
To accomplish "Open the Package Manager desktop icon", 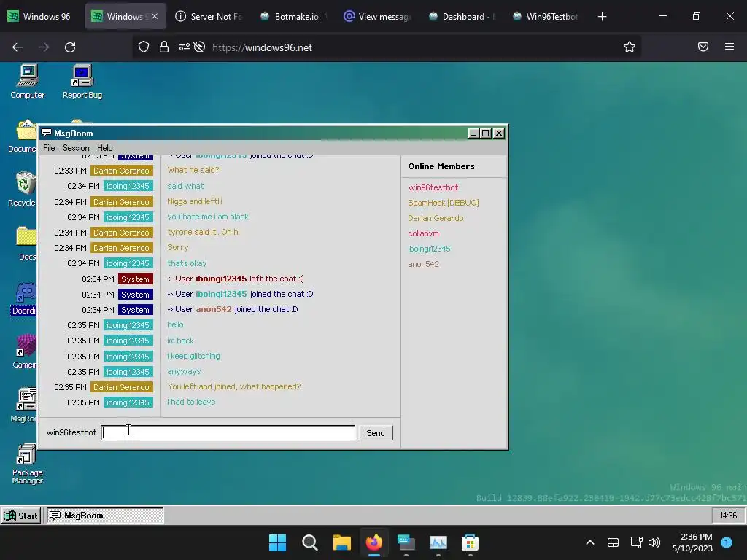I will pos(27,463).
